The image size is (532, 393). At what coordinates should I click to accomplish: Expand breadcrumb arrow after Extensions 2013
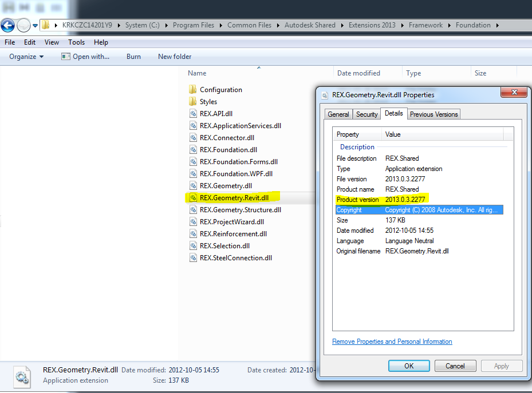[403, 25]
